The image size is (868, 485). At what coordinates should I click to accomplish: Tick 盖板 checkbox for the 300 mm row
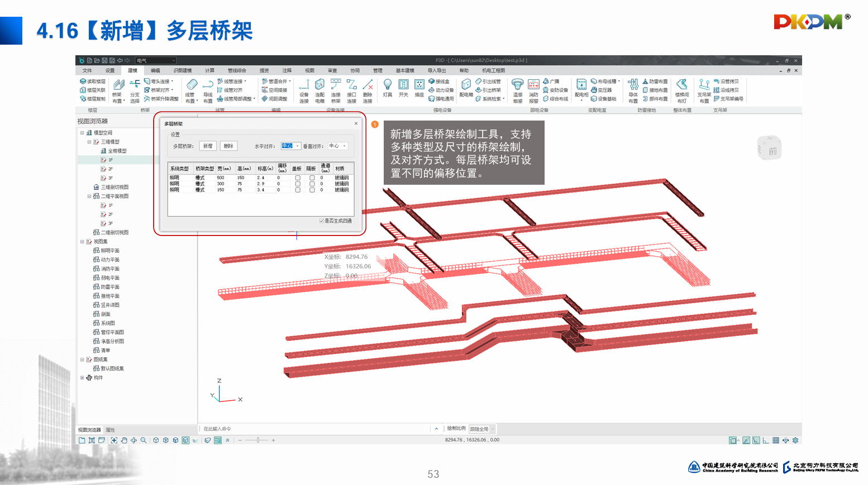[x=298, y=184]
